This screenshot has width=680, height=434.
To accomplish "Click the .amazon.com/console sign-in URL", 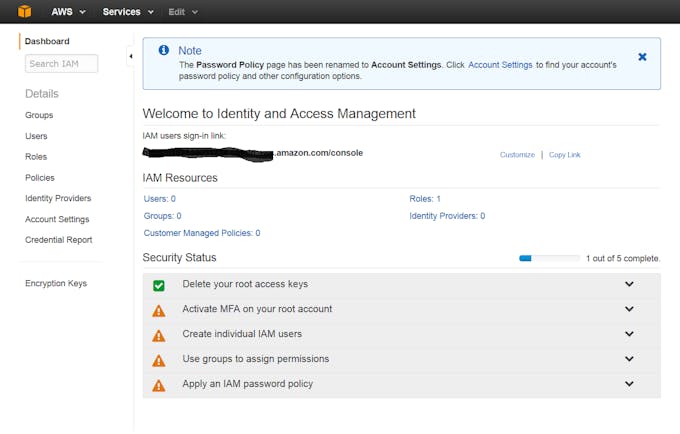I will pyautogui.click(x=319, y=153).
